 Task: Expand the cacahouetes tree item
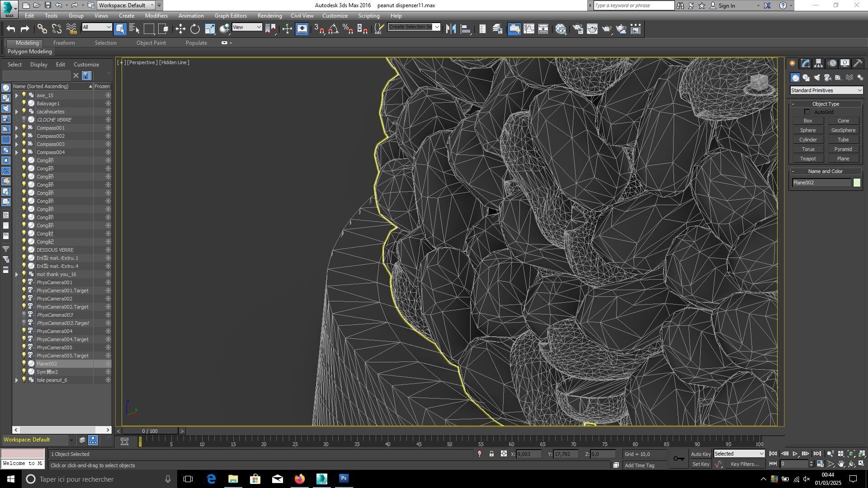coord(17,112)
